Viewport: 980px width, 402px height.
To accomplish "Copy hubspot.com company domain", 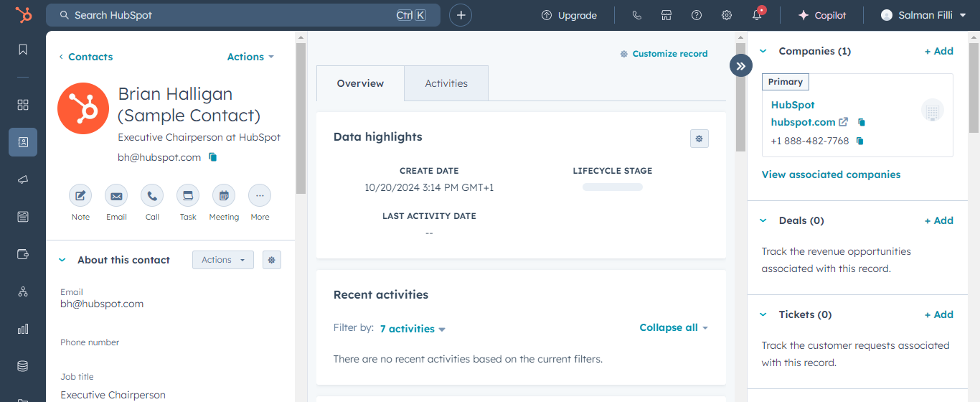I will [862, 122].
